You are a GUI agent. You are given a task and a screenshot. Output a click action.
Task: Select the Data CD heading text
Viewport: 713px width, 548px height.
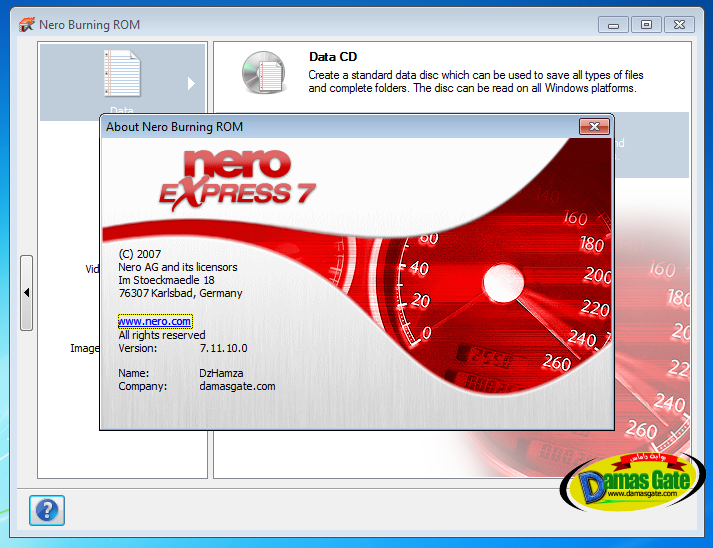(x=333, y=57)
